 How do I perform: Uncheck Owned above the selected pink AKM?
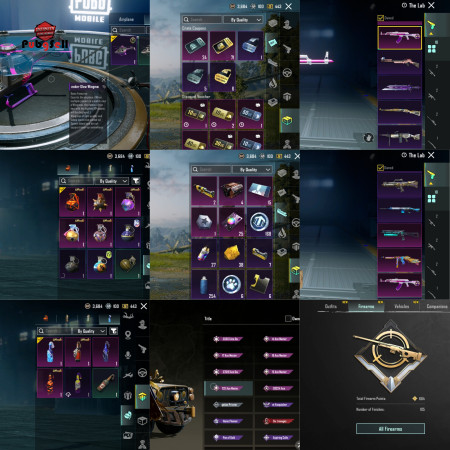pos(380,18)
